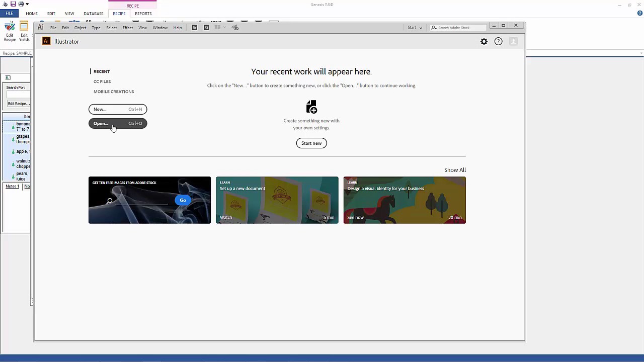Image resolution: width=644 pixels, height=362 pixels.
Task: Click the print icon in Genesis quick access
Action: [21, 4]
